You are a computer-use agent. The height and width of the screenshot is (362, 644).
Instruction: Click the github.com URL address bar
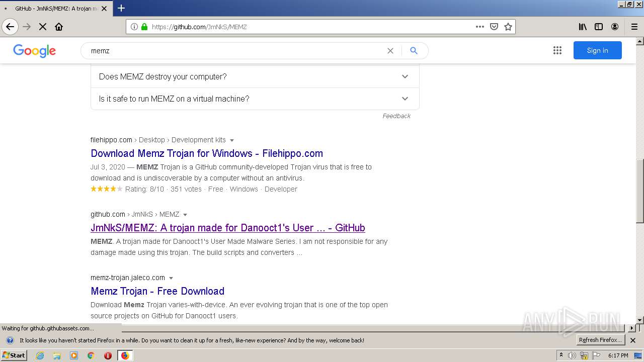pyautogui.click(x=312, y=27)
